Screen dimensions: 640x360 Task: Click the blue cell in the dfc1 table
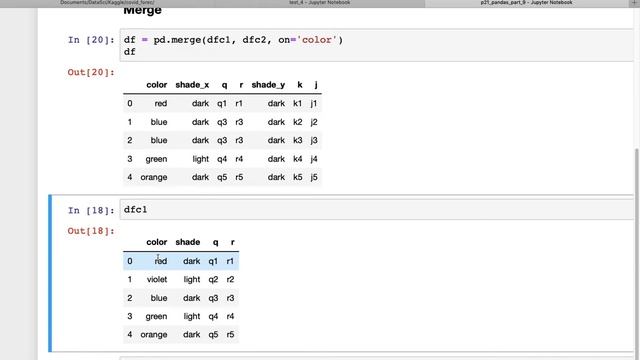(159, 298)
